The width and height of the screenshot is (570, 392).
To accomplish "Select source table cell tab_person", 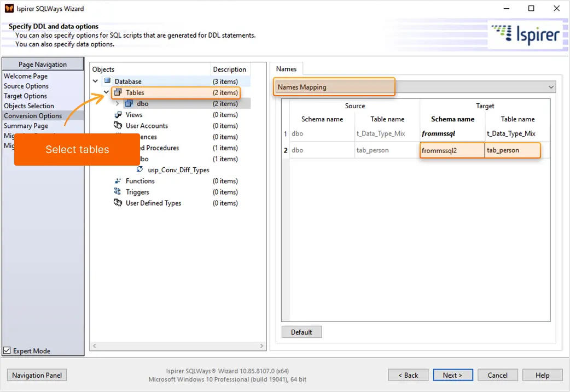I will [x=387, y=150].
